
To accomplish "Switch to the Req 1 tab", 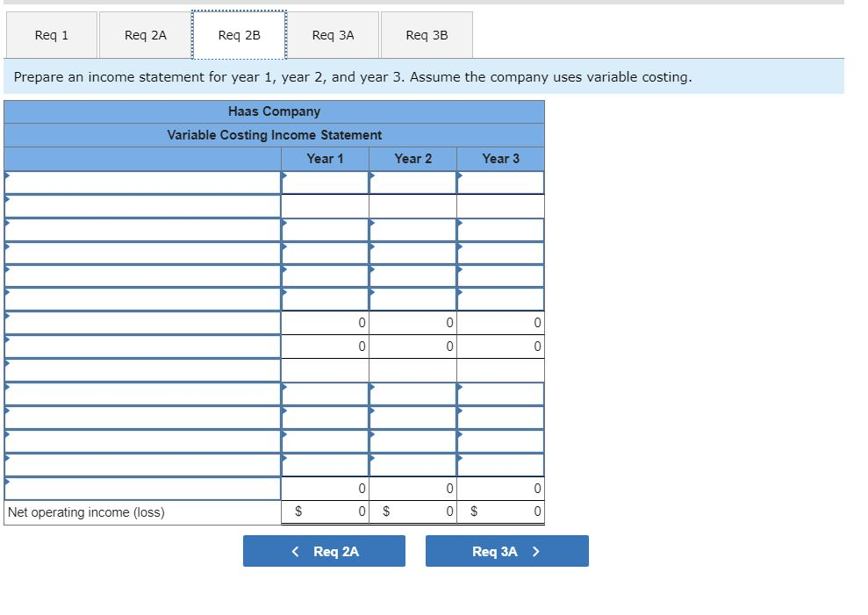I will [51, 34].
